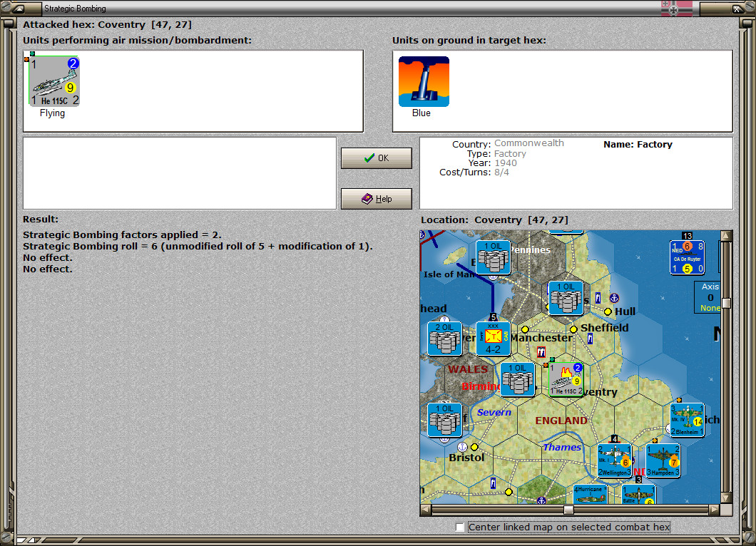Click the Axis 0 None info box
This screenshot has width=756, height=546.
point(709,297)
